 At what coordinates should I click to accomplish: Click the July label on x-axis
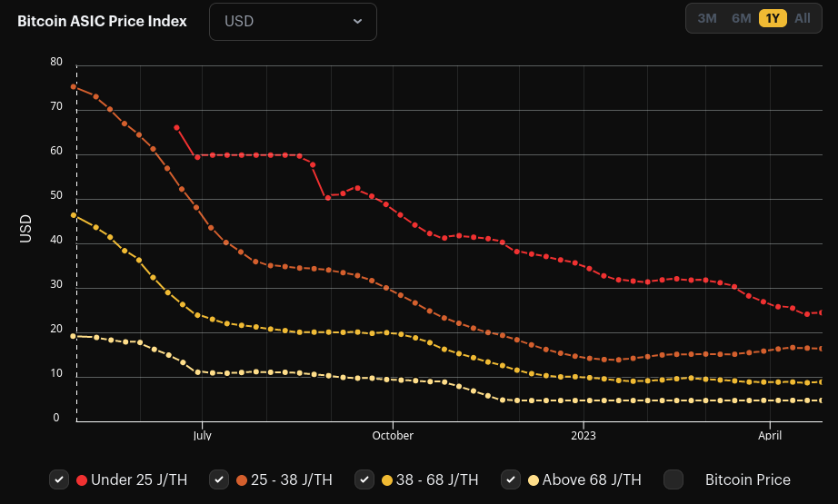coord(202,436)
